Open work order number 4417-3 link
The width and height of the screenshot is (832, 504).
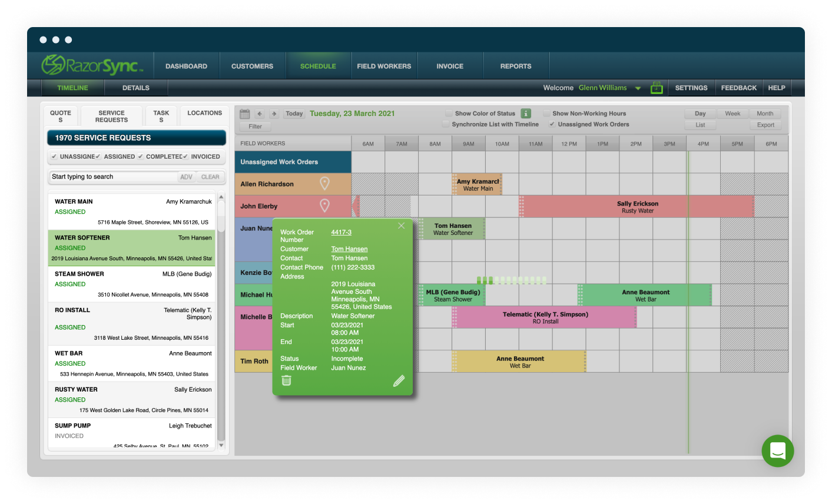[x=341, y=232]
